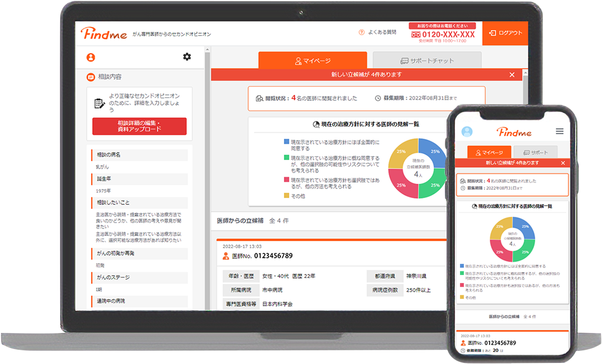The image size is (602, 364).
Task: Click the Findme logo on the phone
Action: (x=514, y=132)
